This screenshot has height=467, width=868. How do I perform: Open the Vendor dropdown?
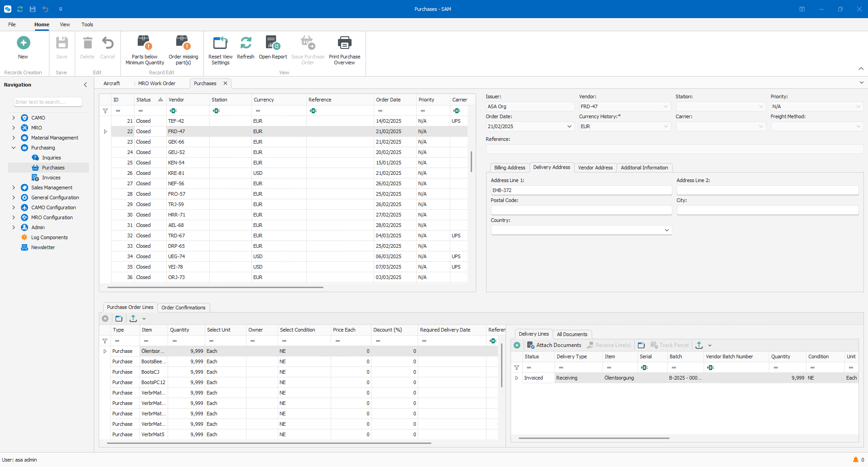[x=666, y=106]
